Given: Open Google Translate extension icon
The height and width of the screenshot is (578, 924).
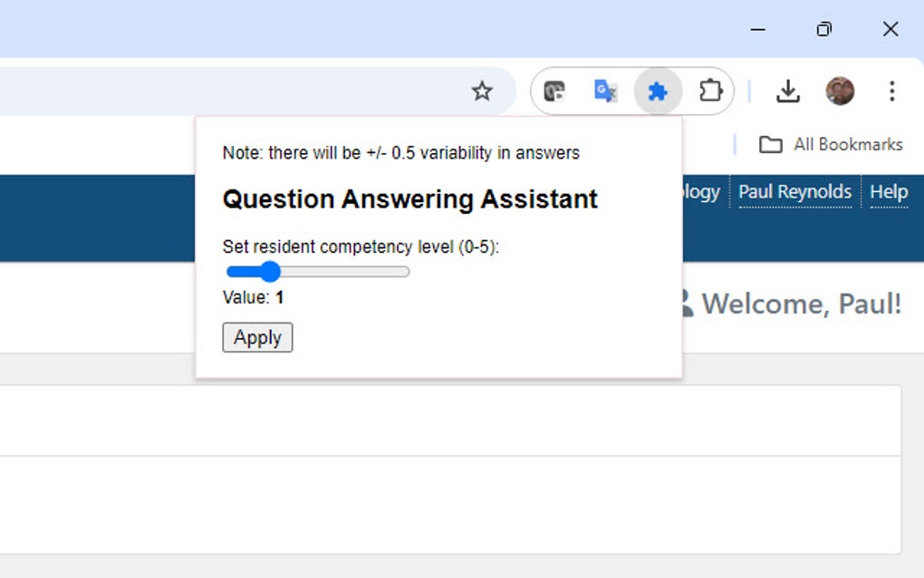Looking at the screenshot, I should pyautogui.click(x=605, y=91).
